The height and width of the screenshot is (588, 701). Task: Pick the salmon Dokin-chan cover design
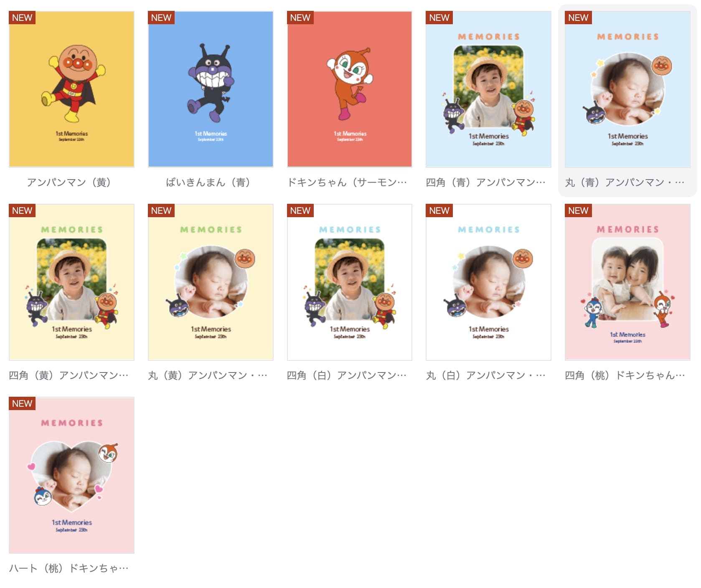(350, 89)
